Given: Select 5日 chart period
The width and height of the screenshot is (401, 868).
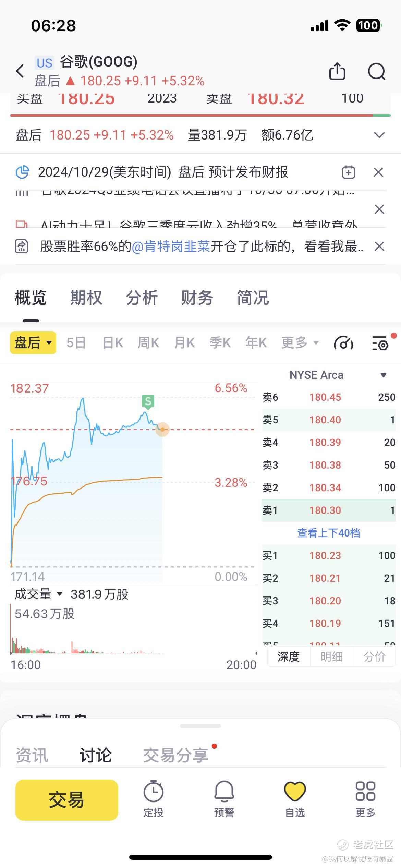Looking at the screenshot, I should [x=76, y=343].
